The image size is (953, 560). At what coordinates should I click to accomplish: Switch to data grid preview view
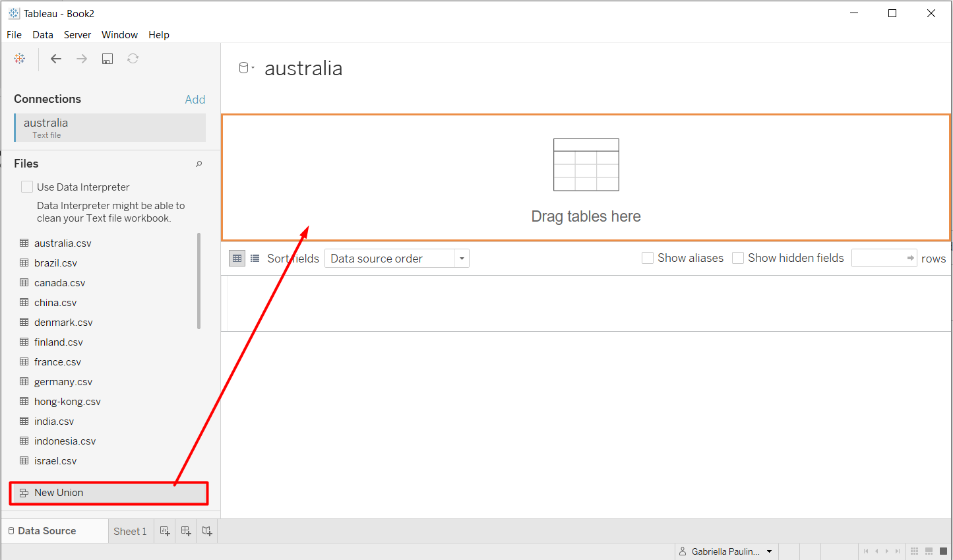pyautogui.click(x=237, y=259)
